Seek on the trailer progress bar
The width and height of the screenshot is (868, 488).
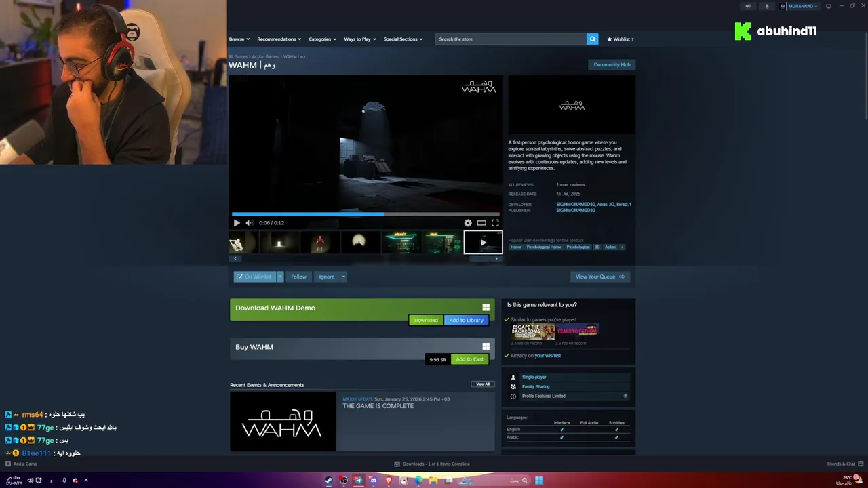[366, 213]
